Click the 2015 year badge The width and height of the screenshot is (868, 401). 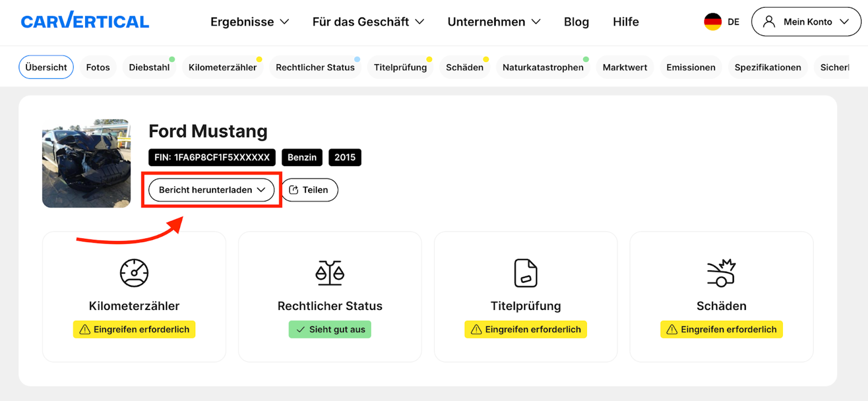[x=345, y=157]
